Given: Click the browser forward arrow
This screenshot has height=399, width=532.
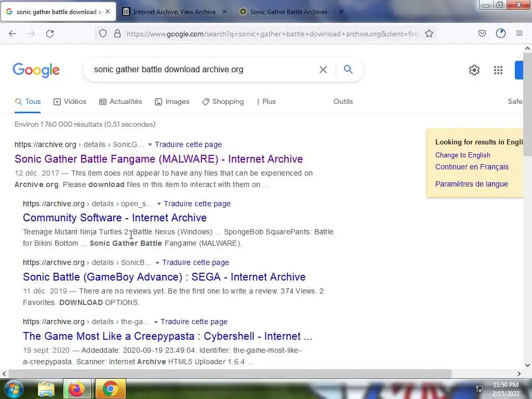Looking at the screenshot, I should tap(31, 34).
